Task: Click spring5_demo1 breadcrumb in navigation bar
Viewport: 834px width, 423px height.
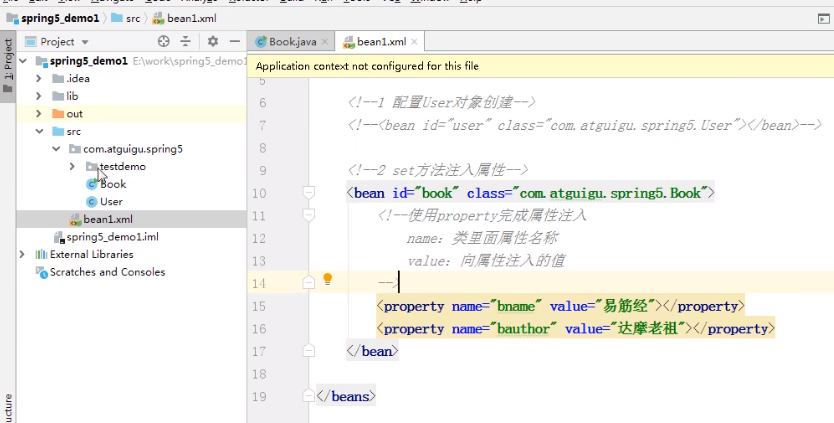Action: click(60, 18)
